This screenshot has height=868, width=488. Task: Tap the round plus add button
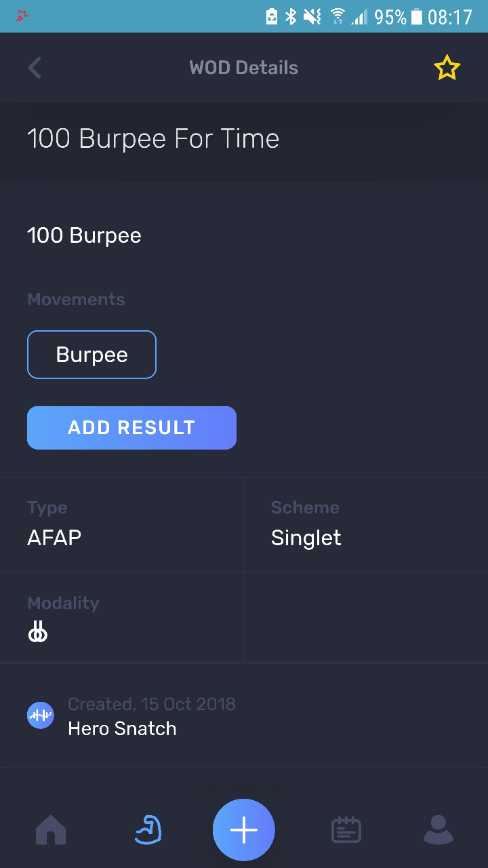[x=244, y=830]
